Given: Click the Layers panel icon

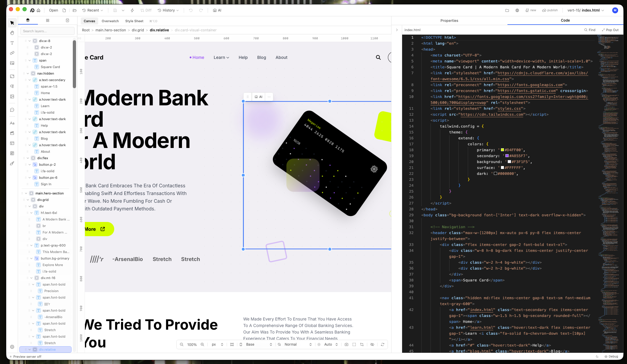Looking at the screenshot, I should tap(28, 20).
